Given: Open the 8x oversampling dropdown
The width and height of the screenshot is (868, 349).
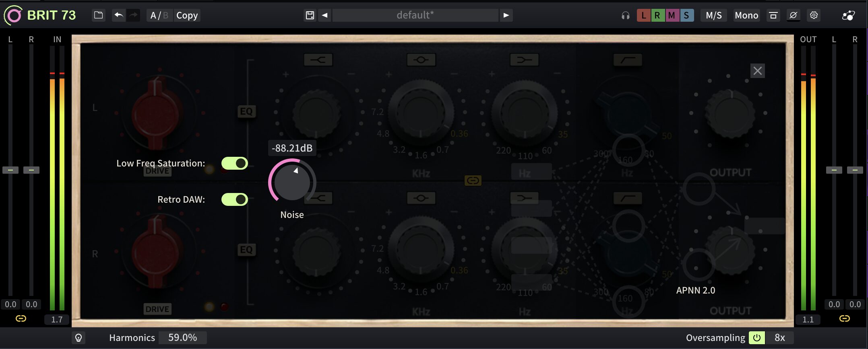Looking at the screenshot, I should tap(779, 338).
